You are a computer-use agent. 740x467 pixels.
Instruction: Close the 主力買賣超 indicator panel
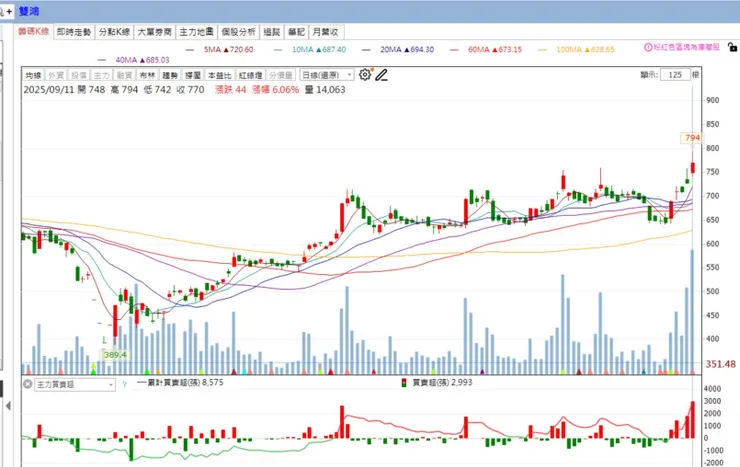tap(27, 384)
